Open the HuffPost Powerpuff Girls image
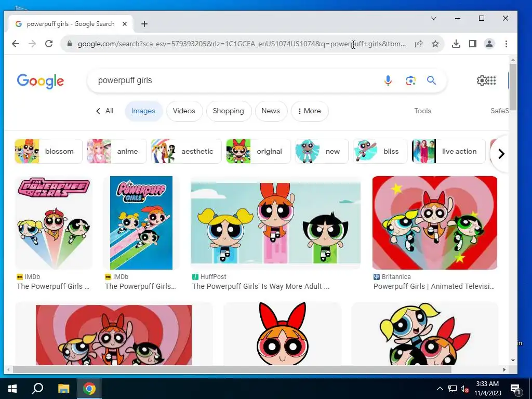532x399 pixels. 275,222
